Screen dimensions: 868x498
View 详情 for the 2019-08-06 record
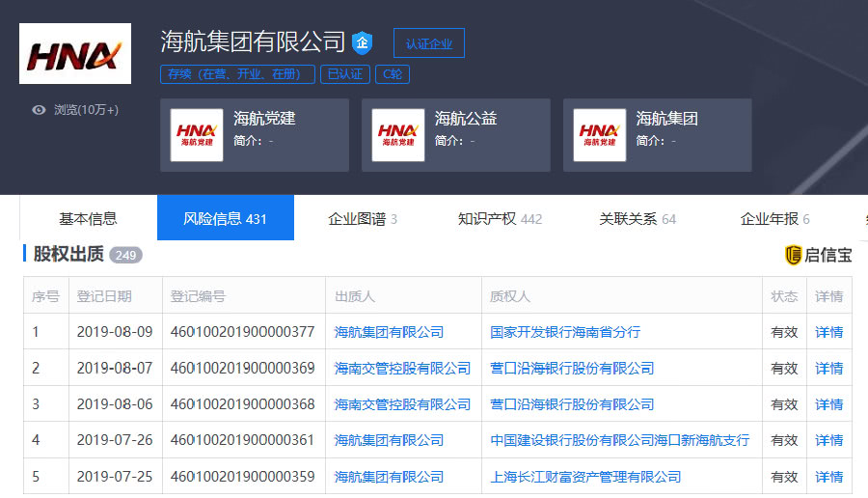[x=829, y=404]
